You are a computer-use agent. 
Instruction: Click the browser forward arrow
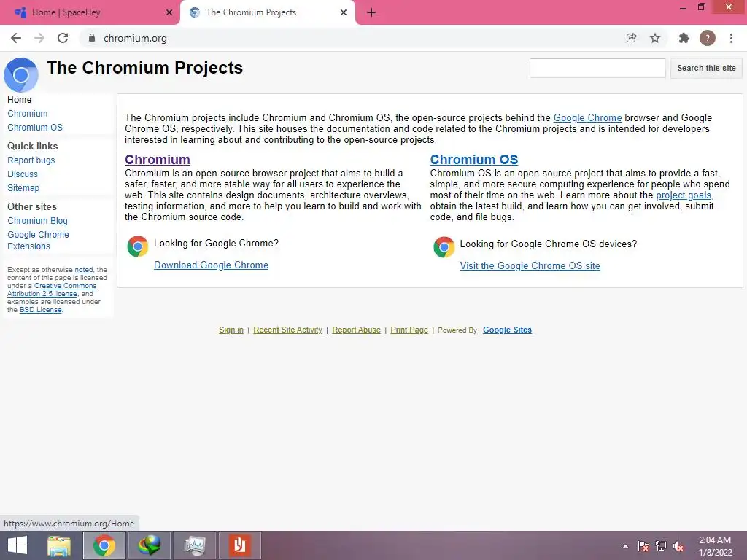tap(39, 38)
